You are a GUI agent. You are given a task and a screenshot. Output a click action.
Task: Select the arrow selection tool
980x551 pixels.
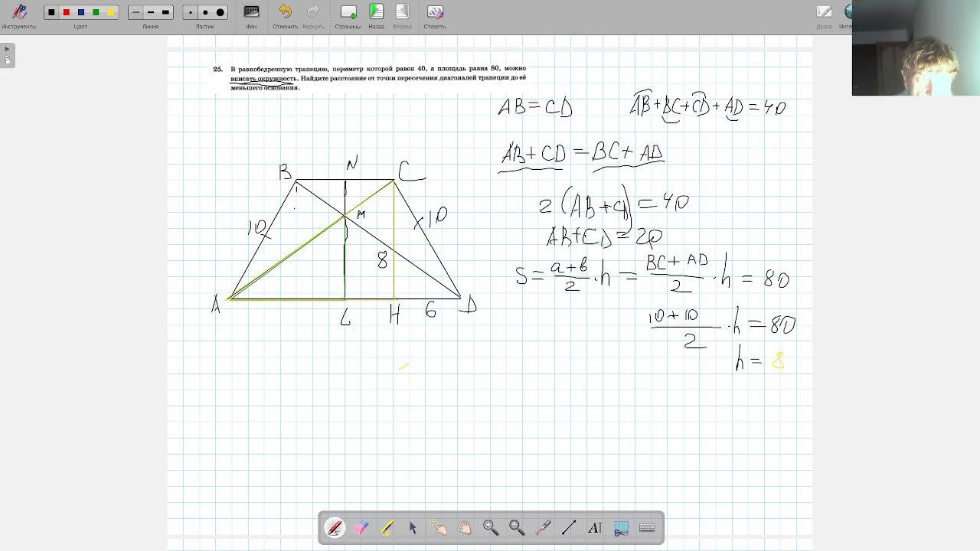click(x=413, y=527)
